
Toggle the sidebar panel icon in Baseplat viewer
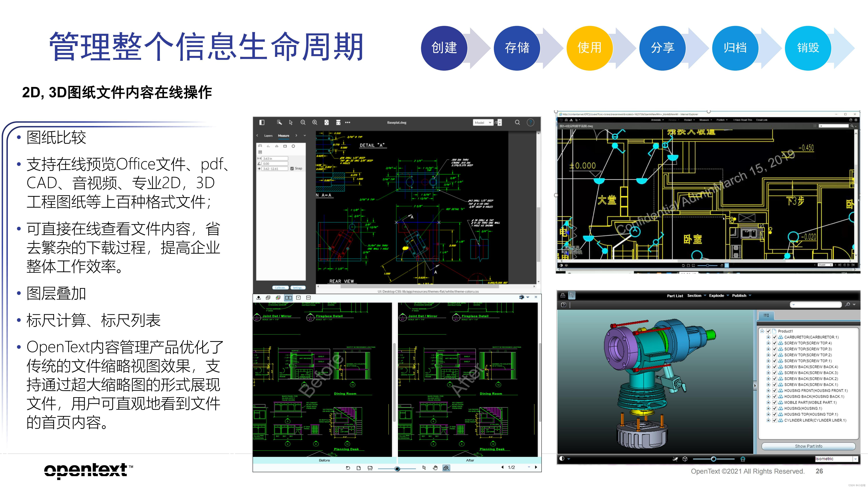[x=262, y=122]
